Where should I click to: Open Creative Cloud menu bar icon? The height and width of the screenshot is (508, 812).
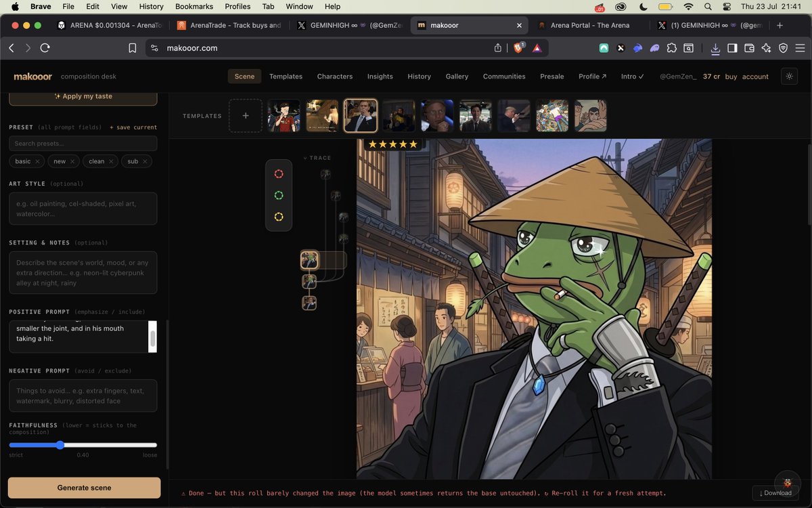621,6
